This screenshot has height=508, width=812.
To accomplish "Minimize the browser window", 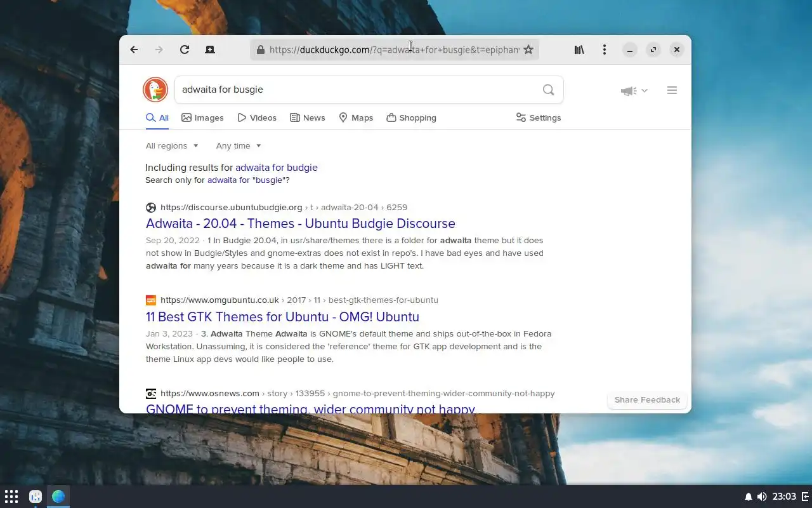I will tap(630, 50).
